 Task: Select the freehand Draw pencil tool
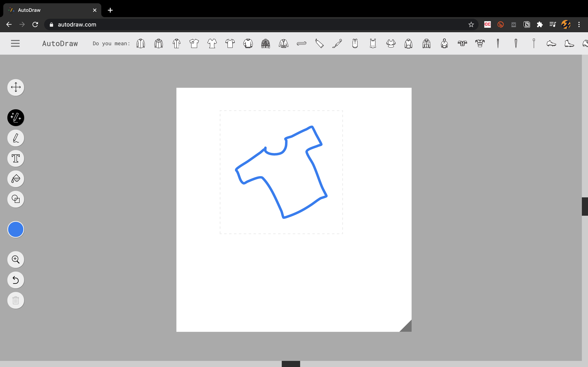pyautogui.click(x=16, y=138)
